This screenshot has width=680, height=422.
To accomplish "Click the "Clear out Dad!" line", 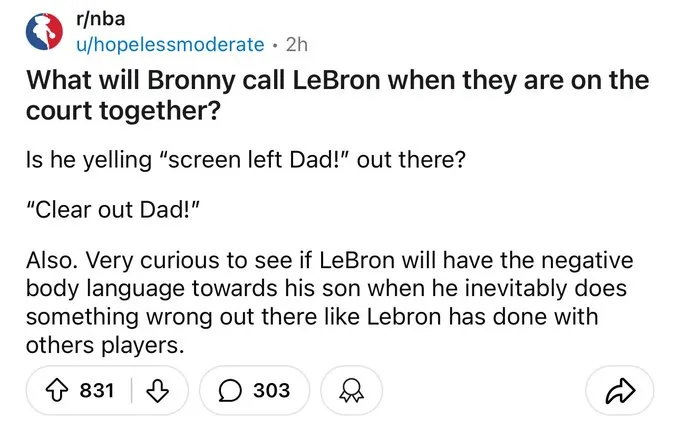I will tap(111, 212).
